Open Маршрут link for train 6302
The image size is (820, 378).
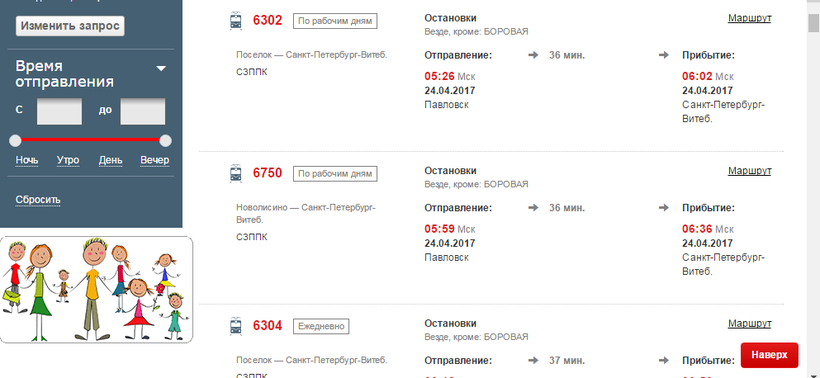point(749,18)
